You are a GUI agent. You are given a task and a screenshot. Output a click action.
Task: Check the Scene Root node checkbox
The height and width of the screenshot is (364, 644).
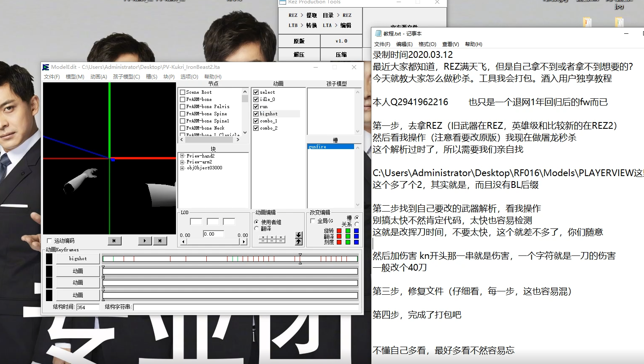(x=183, y=92)
